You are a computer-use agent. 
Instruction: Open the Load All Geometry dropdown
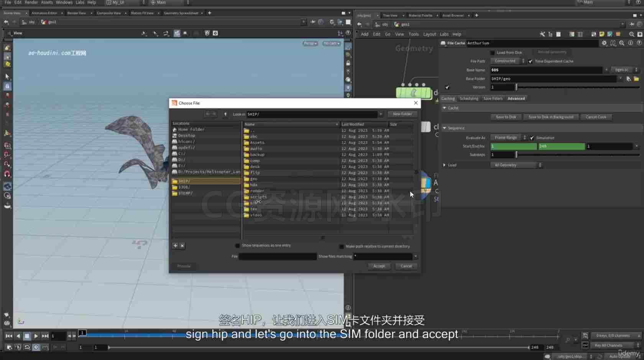[516, 165]
